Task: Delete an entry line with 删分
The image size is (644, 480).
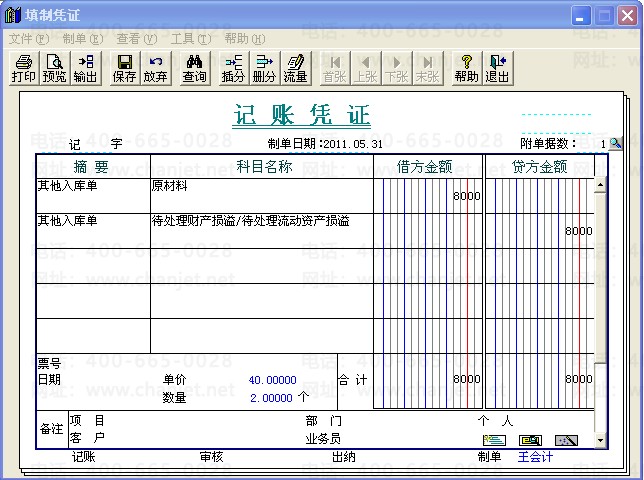Action: tap(264, 68)
